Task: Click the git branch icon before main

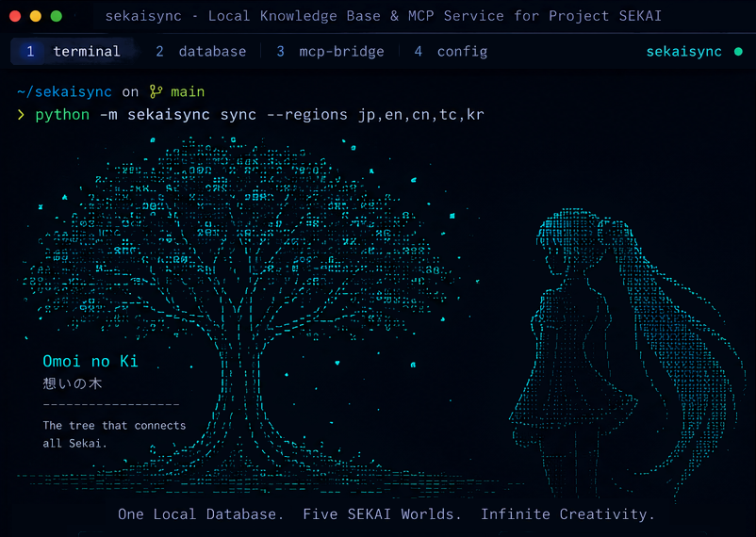Action: click(156, 91)
